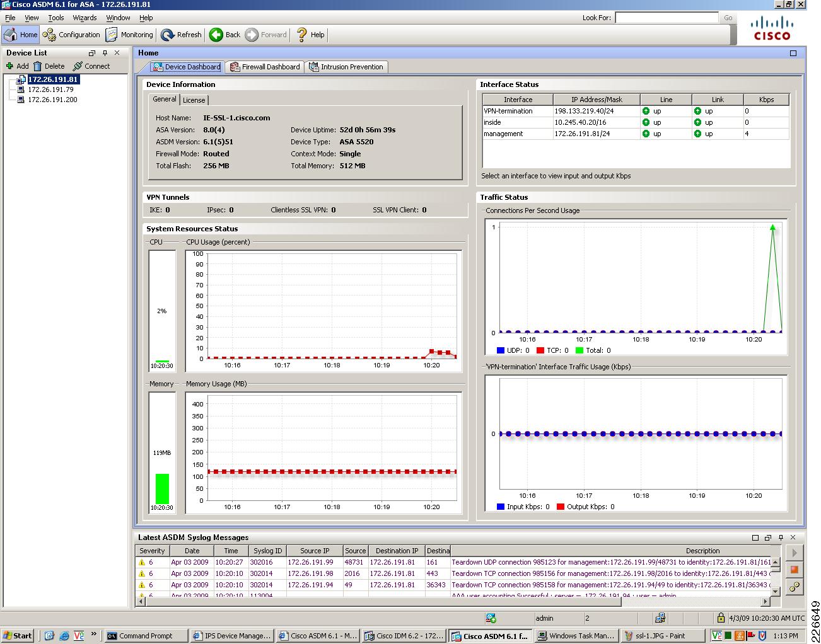Click the device status icon beside admin
Image resolution: width=821 pixels, height=644 pixels.
coord(491,618)
